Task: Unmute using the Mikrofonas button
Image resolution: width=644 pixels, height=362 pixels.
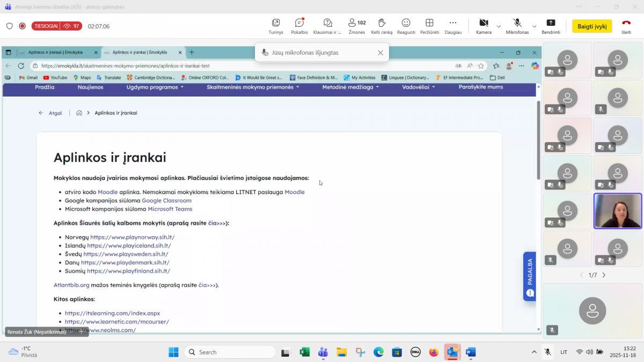Action: 517,23
